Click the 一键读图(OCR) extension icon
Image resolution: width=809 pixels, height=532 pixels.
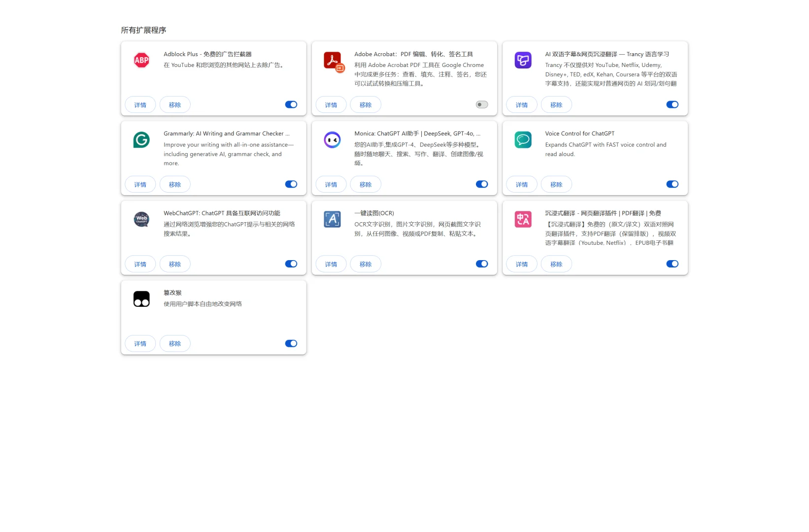[332, 219]
